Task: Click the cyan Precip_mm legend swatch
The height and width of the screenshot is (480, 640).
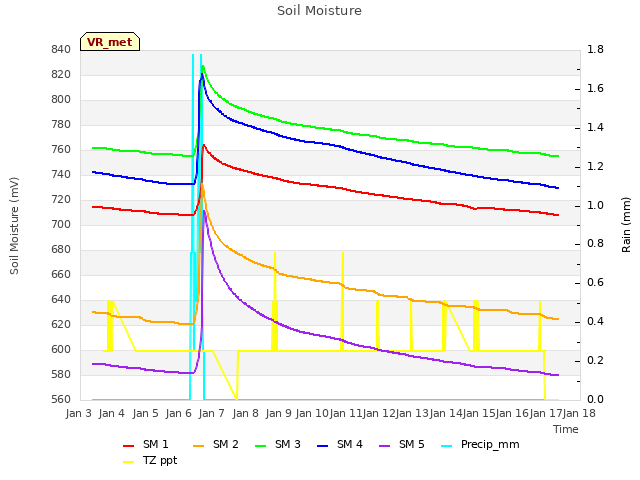Action: (x=447, y=446)
